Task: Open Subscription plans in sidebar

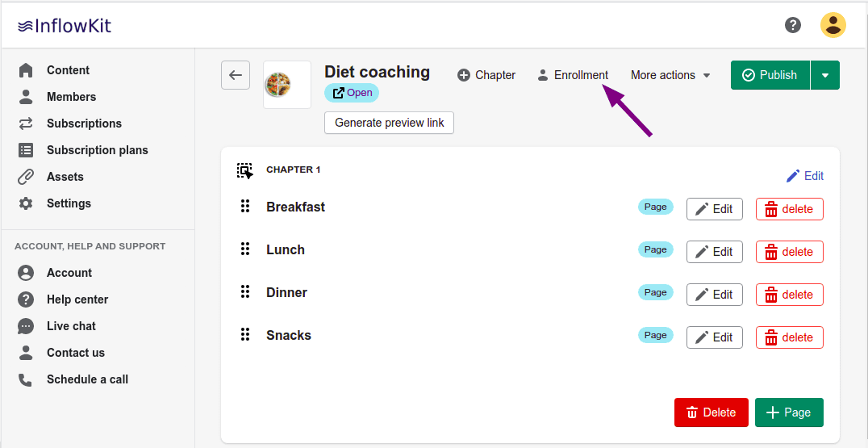Action: click(97, 150)
